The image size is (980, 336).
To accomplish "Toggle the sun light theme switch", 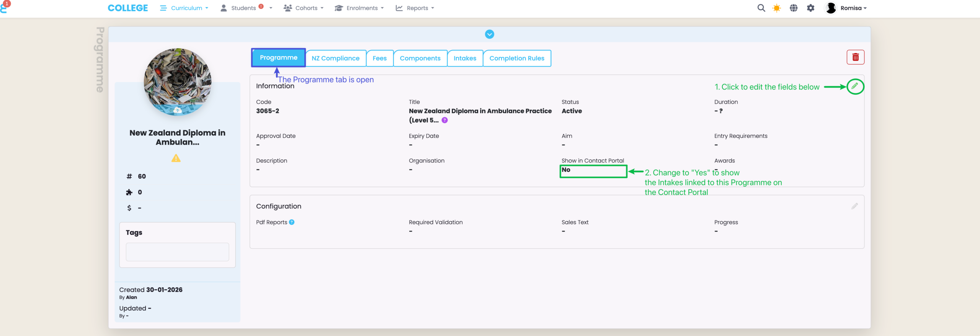I will click(777, 8).
